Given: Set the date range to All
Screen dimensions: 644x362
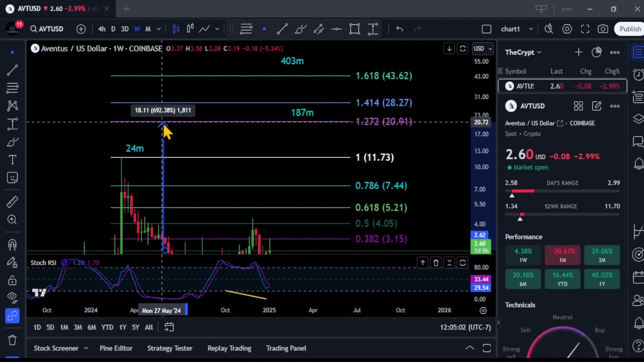Looking at the screenshot, I should [149, 327].
